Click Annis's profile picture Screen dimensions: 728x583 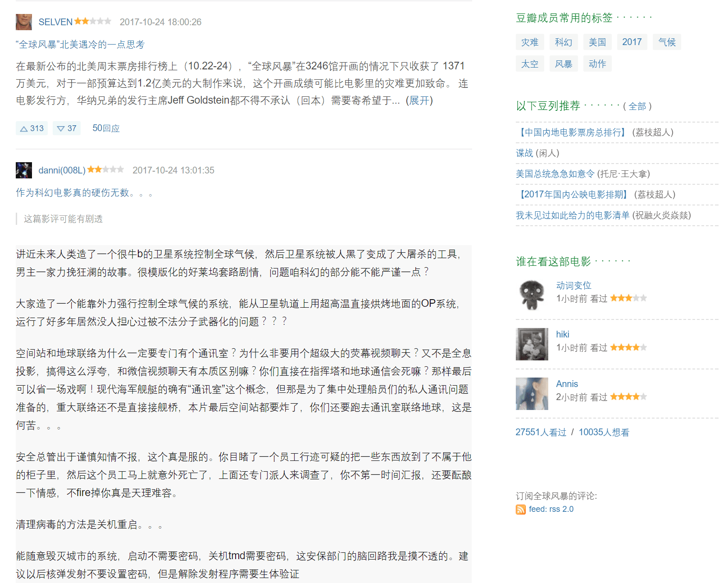(532, 393)
